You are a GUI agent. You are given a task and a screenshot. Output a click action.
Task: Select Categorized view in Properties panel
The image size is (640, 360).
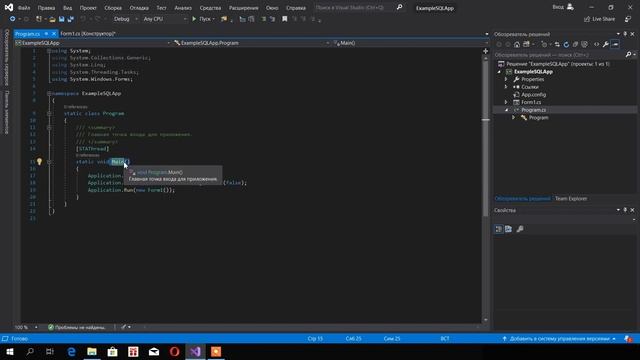(x=499, y=229)
